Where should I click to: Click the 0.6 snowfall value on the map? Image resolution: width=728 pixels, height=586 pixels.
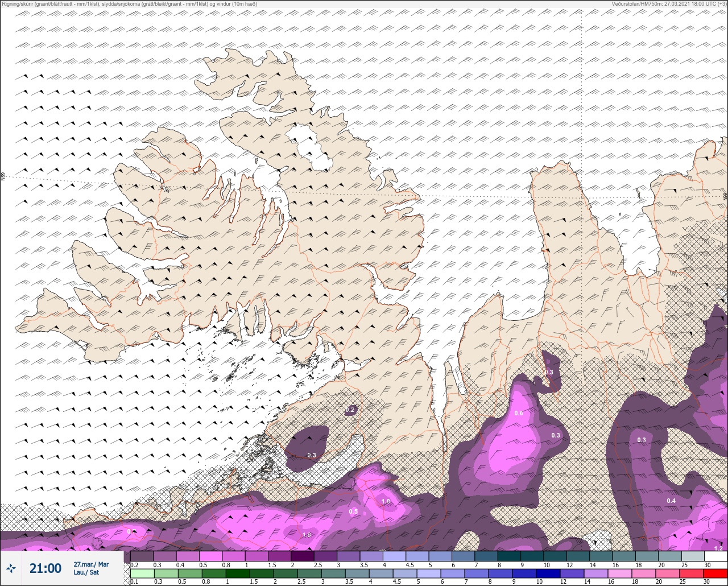(x=519, y=413)
